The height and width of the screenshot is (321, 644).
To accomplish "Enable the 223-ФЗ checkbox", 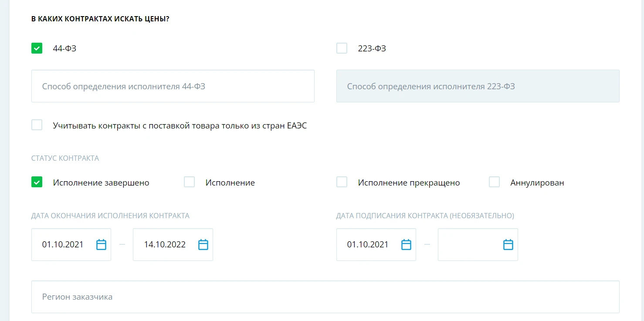I will (x=342, y=48).
